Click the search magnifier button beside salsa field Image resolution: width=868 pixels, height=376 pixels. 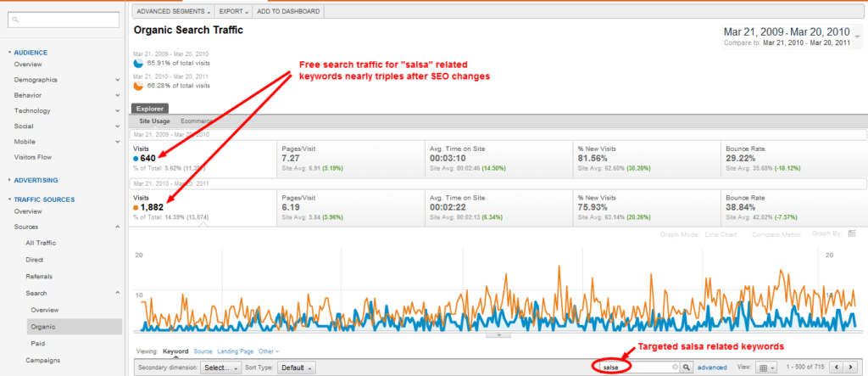[x=687, y=367]
